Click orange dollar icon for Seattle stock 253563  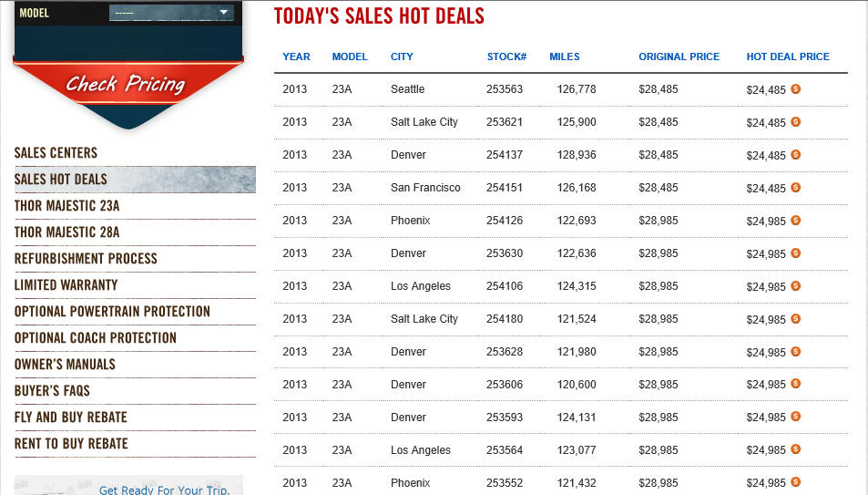pyautogui.click(x=795, y=88)
